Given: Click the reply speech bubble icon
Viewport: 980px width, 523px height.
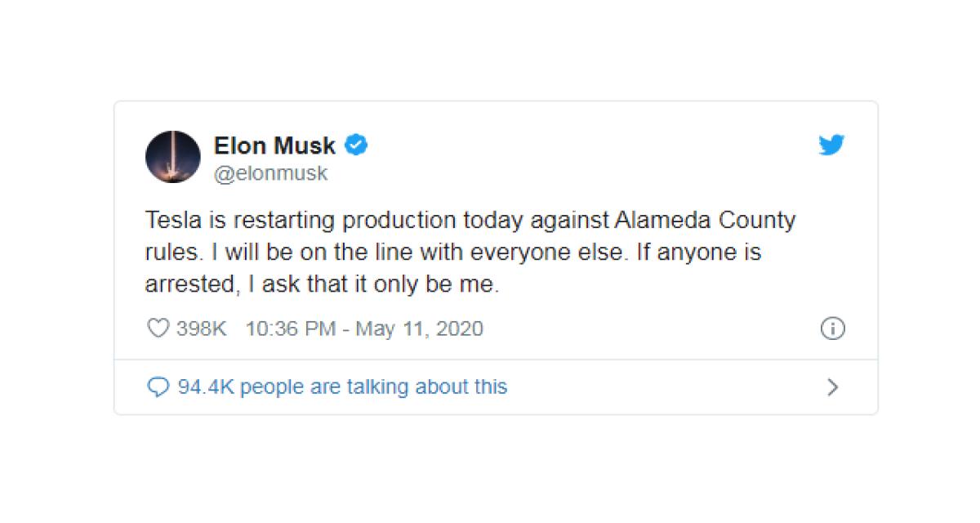Looking at the screenshot, I should click(157, 387).
